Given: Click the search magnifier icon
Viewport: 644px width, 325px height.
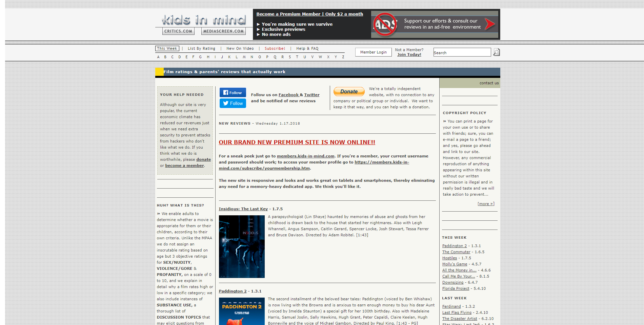Looking at the screenshot, I should [x=497, y=52].
